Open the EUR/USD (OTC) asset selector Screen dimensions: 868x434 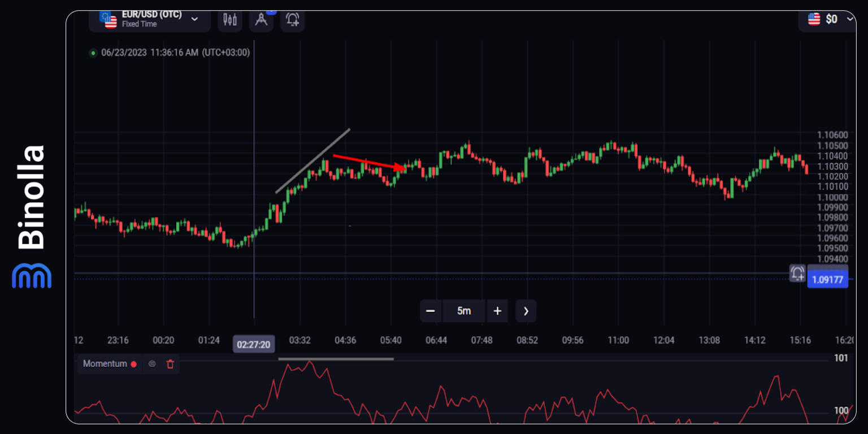150,20
